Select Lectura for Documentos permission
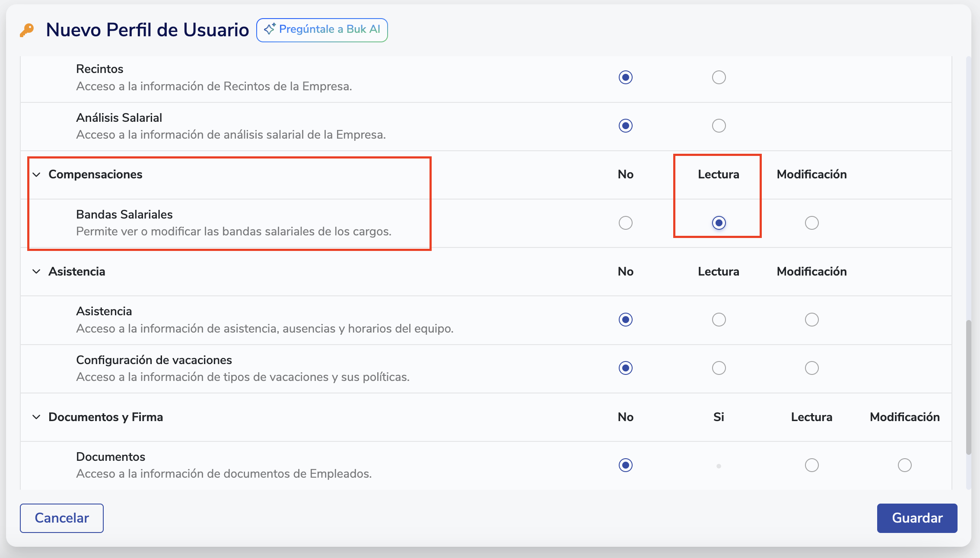 point(811,465)
